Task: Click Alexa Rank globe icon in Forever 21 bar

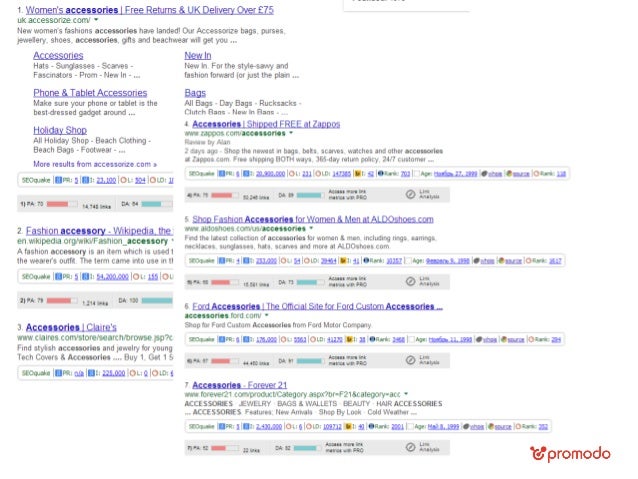Action: click(371, 427)
